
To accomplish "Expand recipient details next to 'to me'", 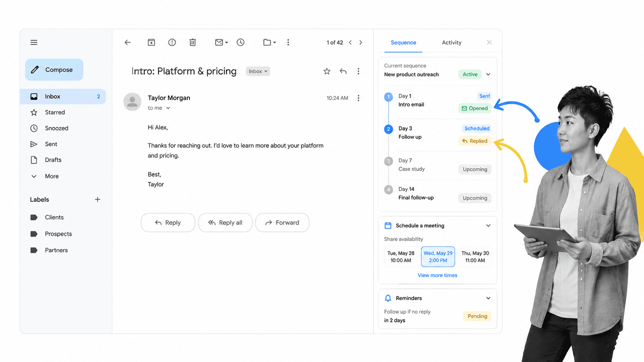I will click(168, 108).
